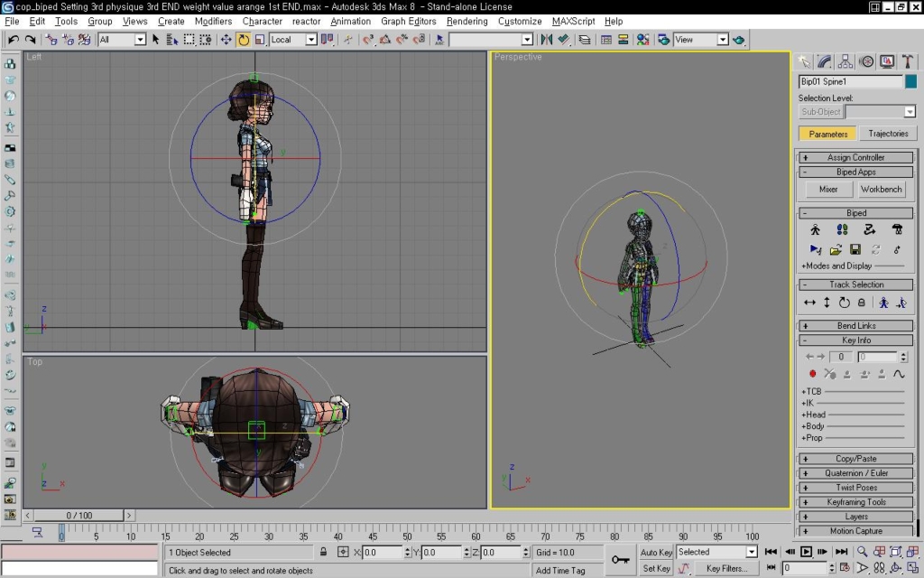The image size is (924, 578).
Task: Click the Biped Playback icon
Action: click(x=815, y=249)
